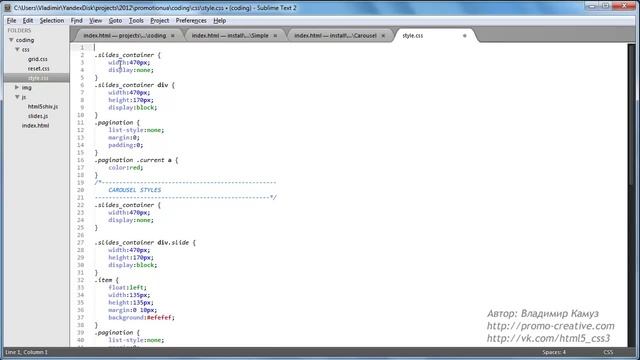The width and height of the screenshot is (640, 360).
Task: Open the View menu
Action: pyautogui.click(x=96, y=20)
